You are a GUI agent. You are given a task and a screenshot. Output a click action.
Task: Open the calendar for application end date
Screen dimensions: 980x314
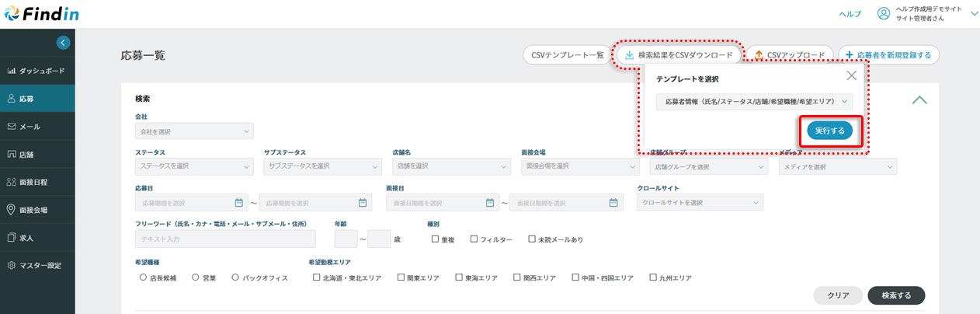pos(363,203)
